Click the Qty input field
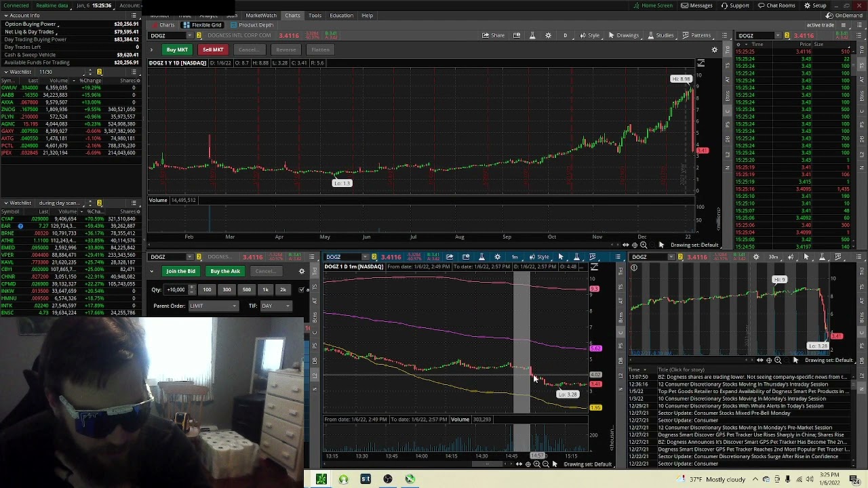Image resolution: width=868 pixels, height=488 pixels. 176,289
